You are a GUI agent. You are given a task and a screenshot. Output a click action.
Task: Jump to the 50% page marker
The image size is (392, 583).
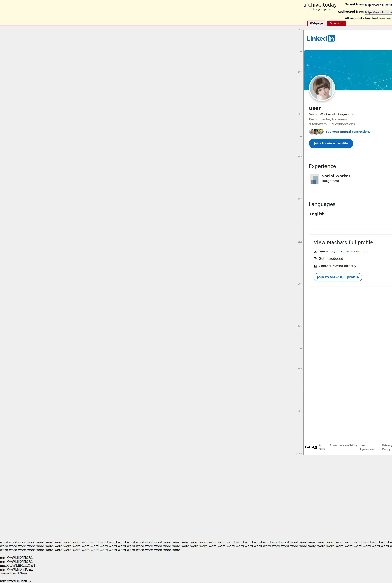pos(300,242)
